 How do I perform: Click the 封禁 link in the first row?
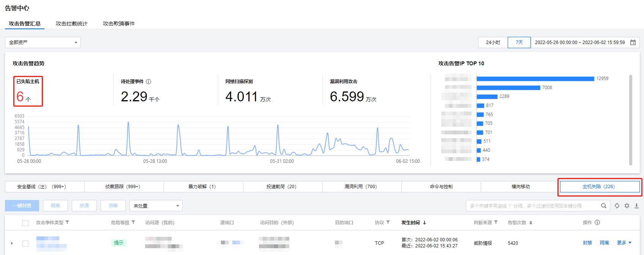[587, 243]
